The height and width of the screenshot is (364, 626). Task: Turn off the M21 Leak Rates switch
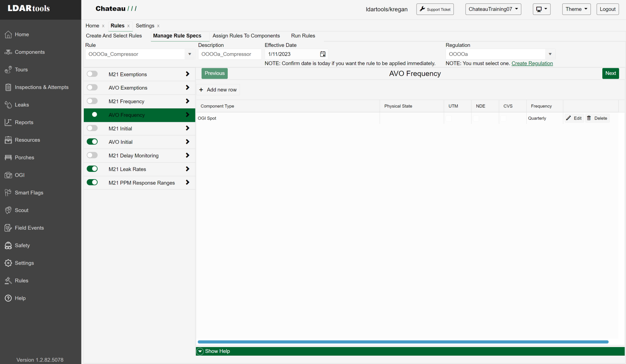(x=92, y=169)
